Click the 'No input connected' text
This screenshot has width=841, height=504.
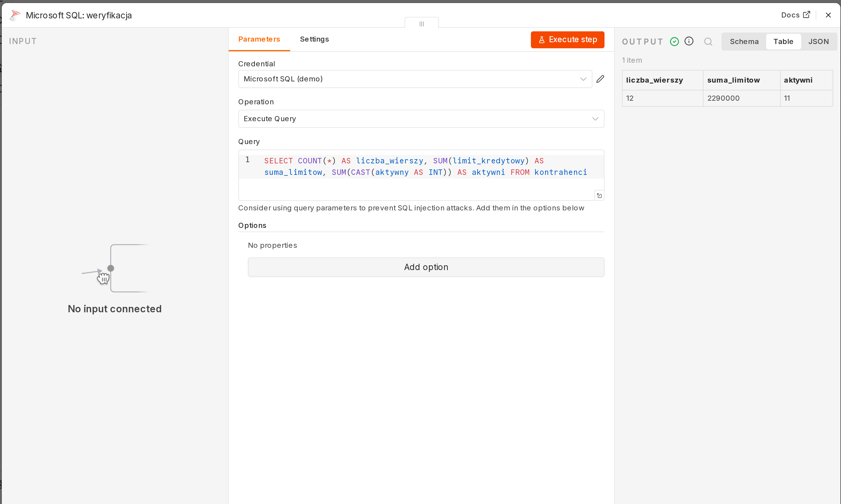[115, 309]
